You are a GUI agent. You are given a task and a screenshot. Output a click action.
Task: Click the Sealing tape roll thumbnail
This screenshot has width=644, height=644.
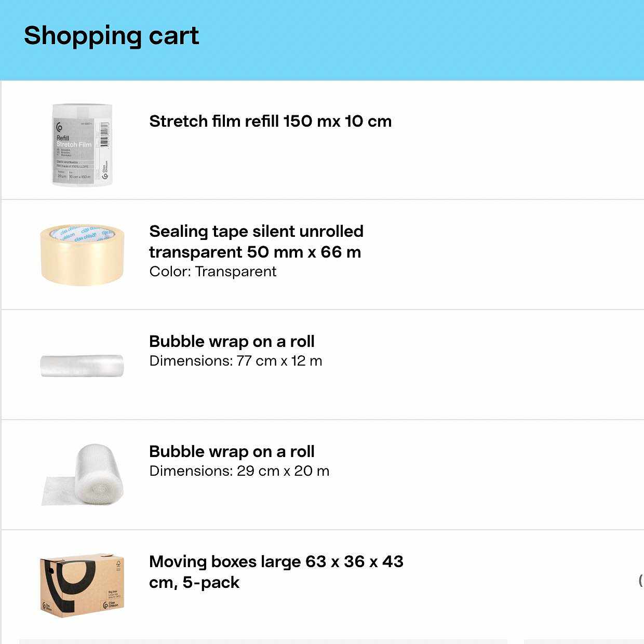82,255
